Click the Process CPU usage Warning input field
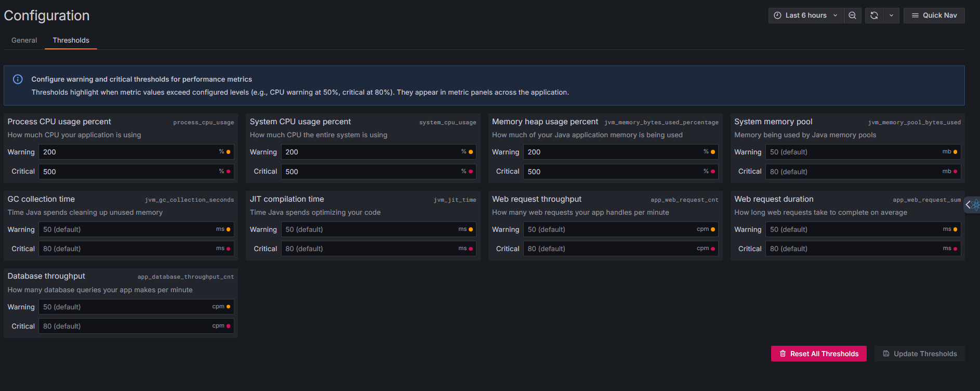The image size is (980, 391). coord(127,152)
